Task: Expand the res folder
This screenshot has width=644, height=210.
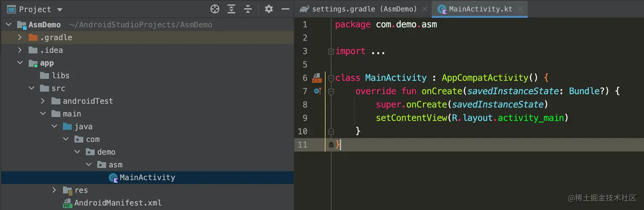Action: tap(54, 190)
